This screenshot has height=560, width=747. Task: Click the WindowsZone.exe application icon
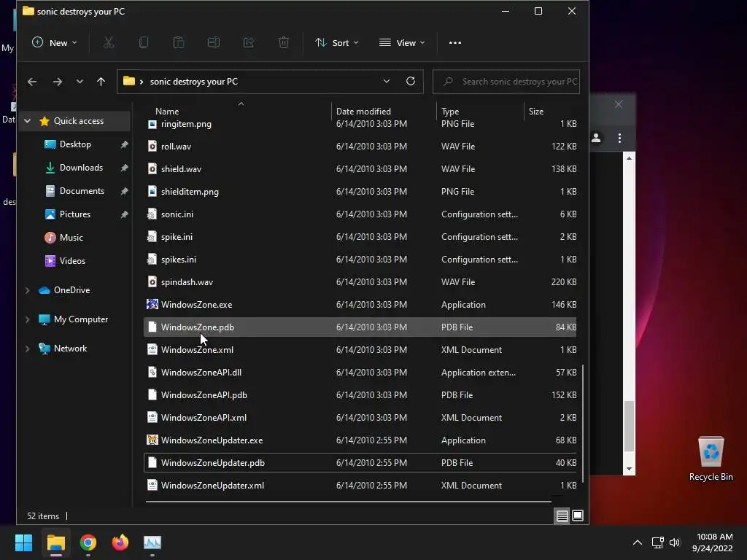coord(152,304)
